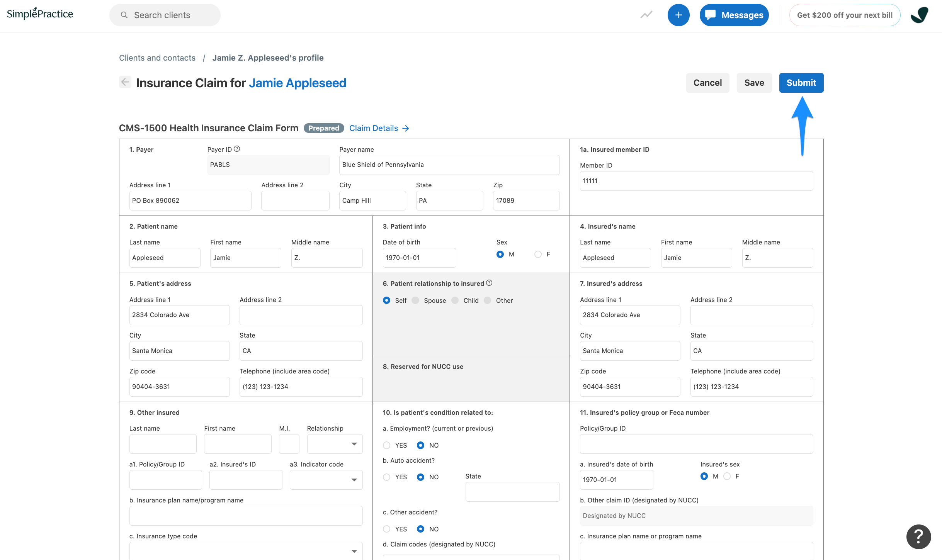Click the Payer name field

click(x=449, y=165)
